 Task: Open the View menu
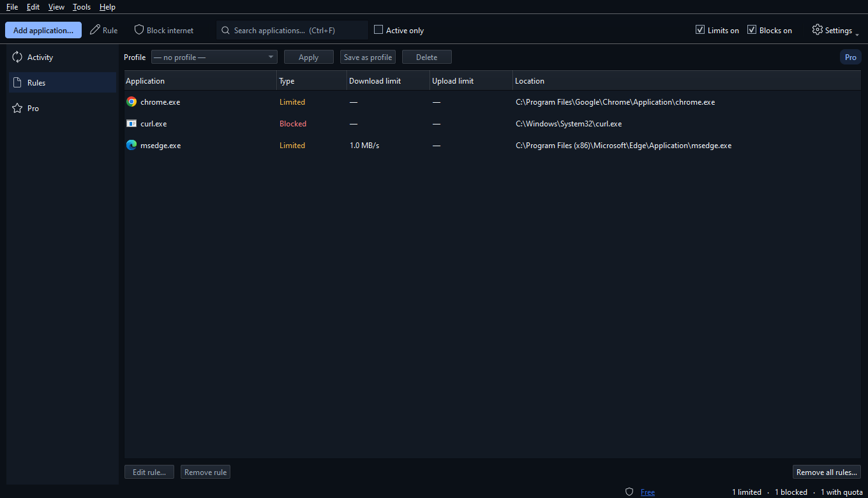click(56, 6)
